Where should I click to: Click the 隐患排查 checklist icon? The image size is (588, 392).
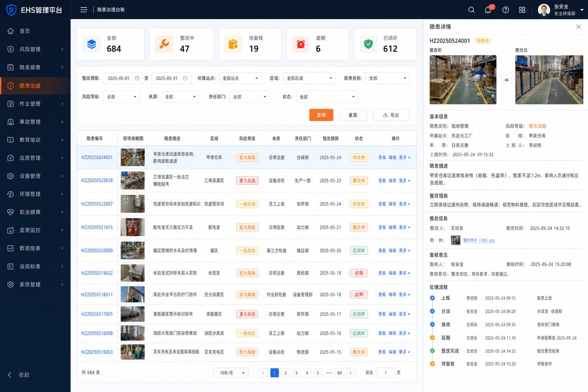tap(11, 67)
